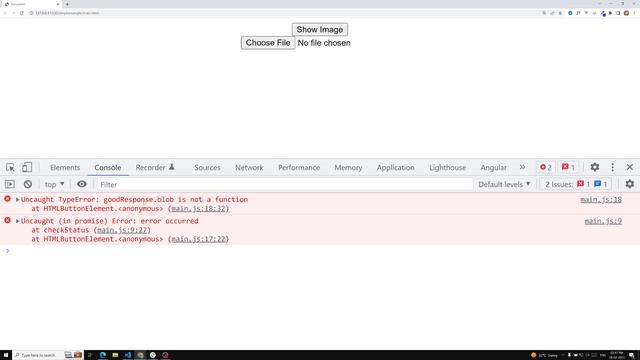Click the red errors counter showing 2

pyautogui.click(x=546, y=167)
